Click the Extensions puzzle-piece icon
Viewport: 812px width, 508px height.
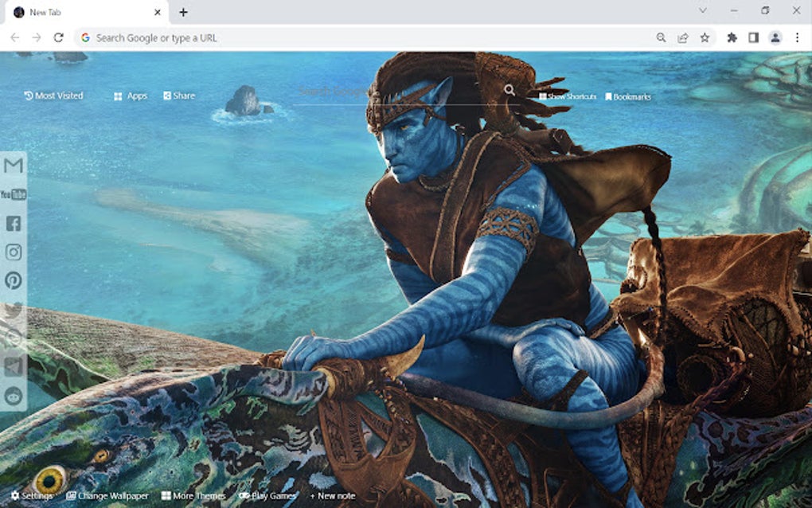coord(732,37)
